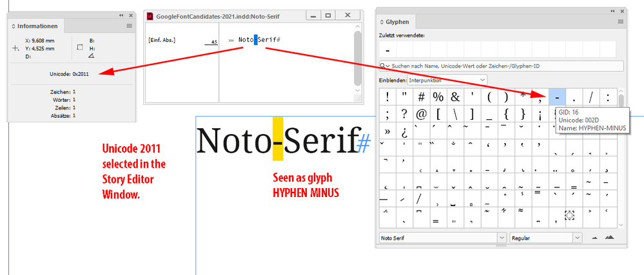Expand or collapse the Glyphen panel tab arrows

point(382,22)
